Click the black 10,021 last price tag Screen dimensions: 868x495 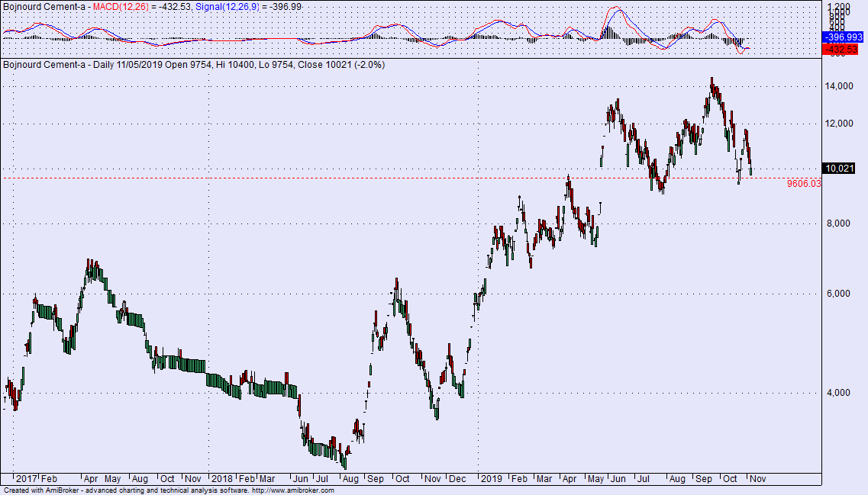(x=839, y=168)
